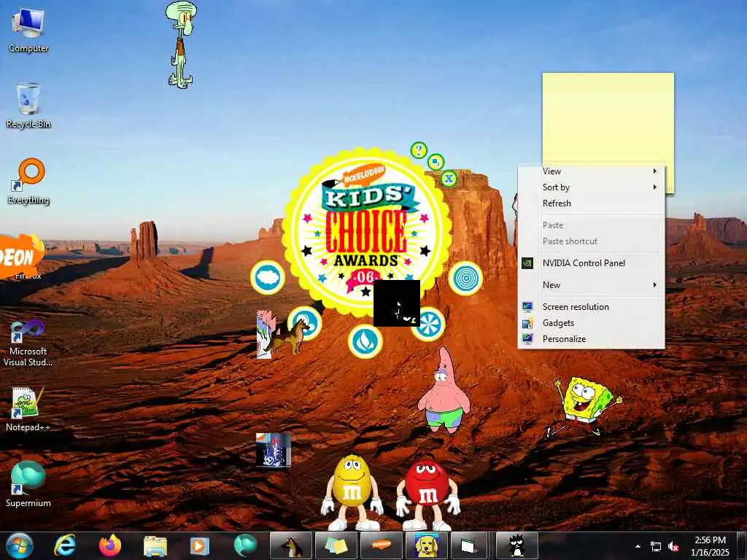Open the Windows Start menu
747x560 pixels.
coord(20,545)
